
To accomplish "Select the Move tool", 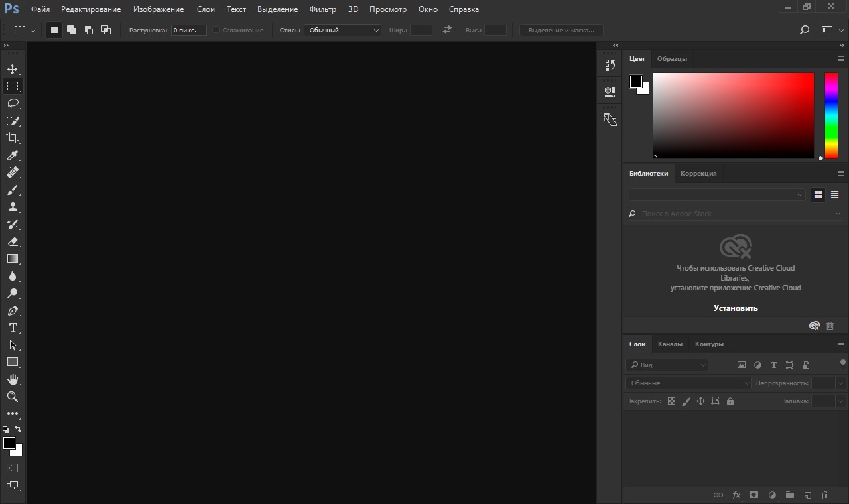I will coord(13,70).
